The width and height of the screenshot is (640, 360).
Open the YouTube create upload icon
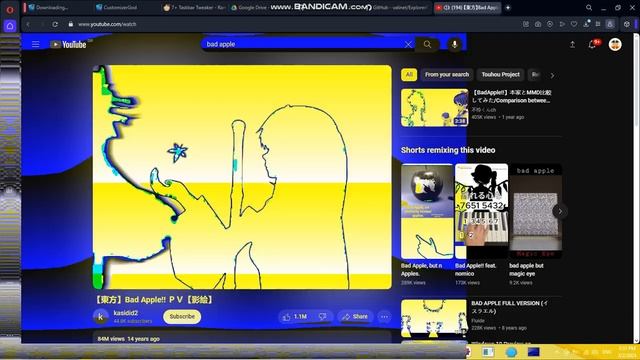tap(572, 44)
